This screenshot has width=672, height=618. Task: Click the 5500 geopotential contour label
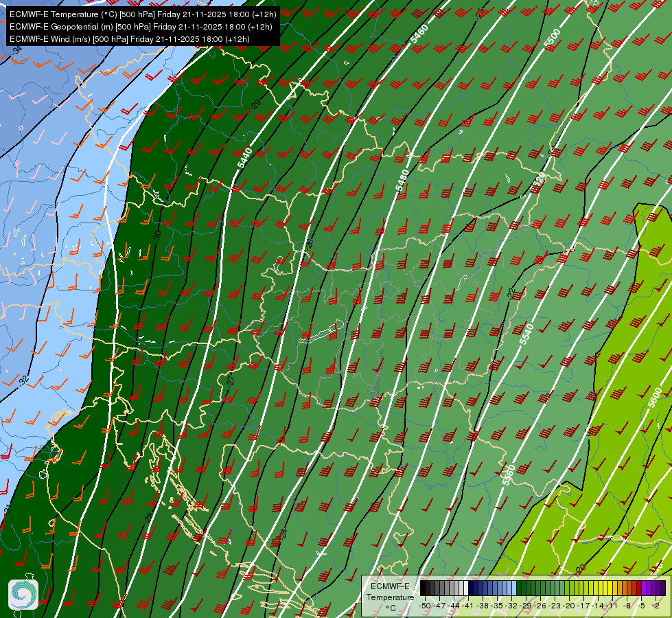pyautogui.click(x=552, y=38)
